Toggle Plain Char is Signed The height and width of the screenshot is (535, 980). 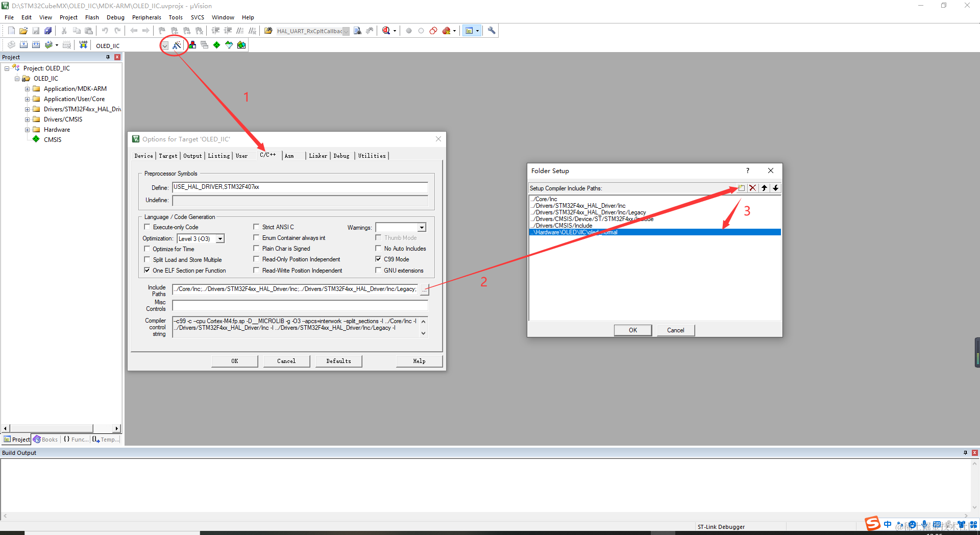point(256,248)
